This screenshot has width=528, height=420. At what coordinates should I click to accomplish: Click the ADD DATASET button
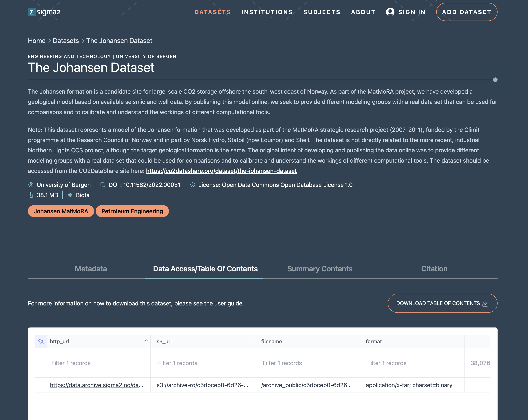[x=467, y=12]
